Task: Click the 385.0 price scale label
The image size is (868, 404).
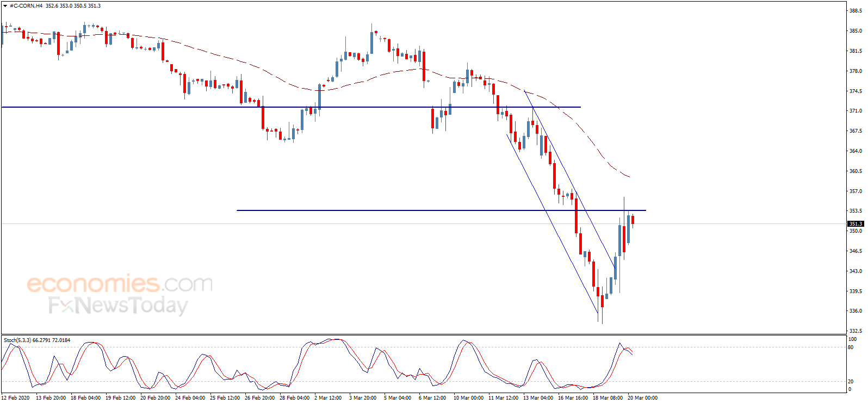Action: tap(855, 31)
